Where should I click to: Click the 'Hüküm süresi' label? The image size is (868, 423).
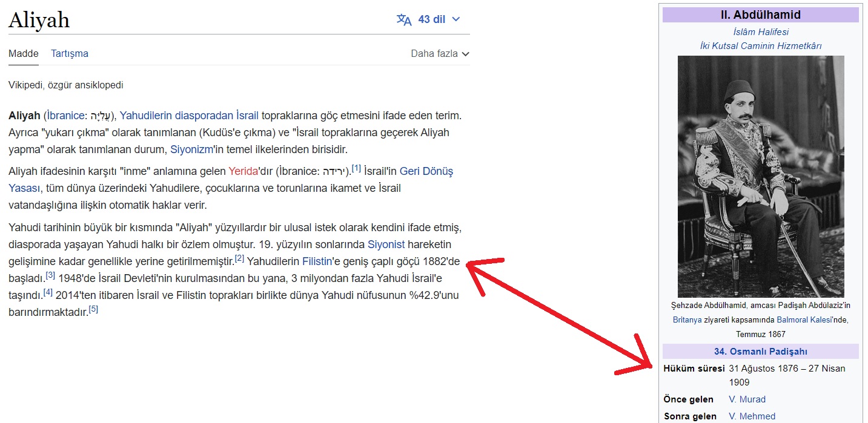694,369
